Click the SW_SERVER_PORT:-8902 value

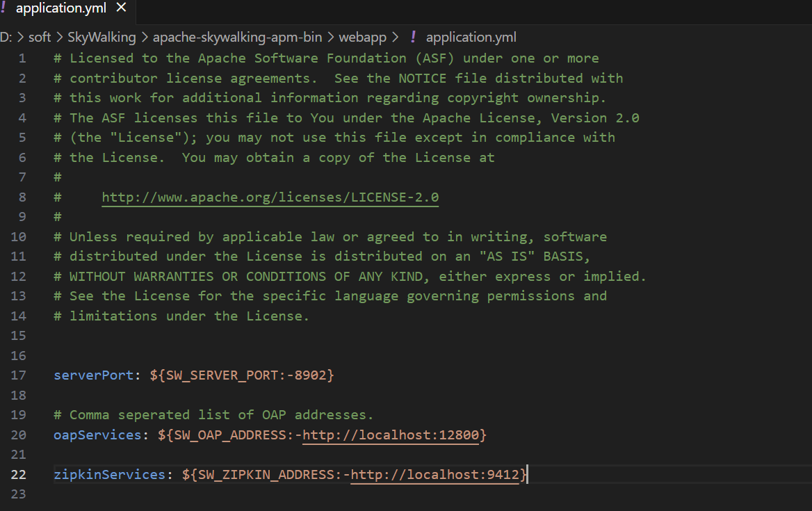(x=242, y=375)
